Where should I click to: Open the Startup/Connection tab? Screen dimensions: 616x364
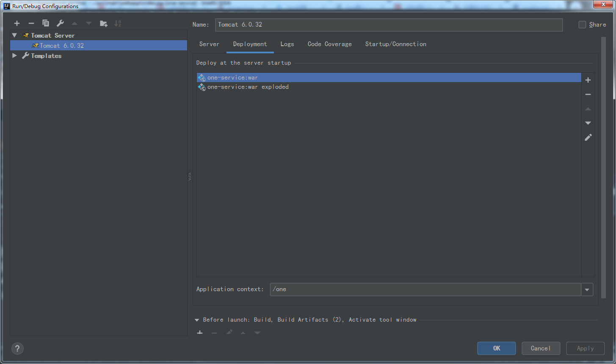click(x=395, y=44)
